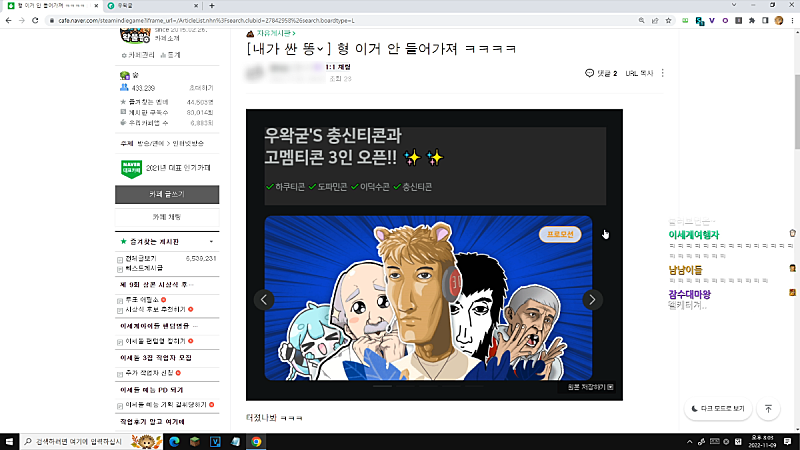
Task: Open comments via 댓글 2 icon
Action: pyautogui.click(x=601, y=73)
